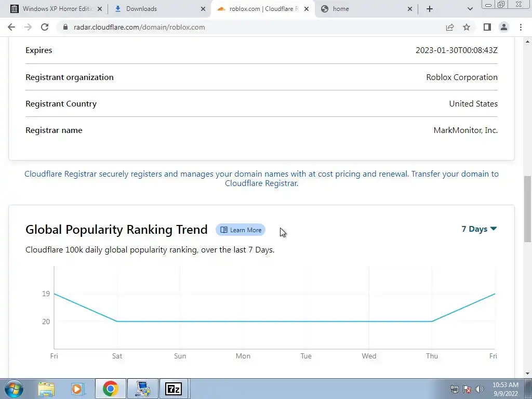Close roblox.com Cloudflare tab
532x399 pixels.
(307, 9)
